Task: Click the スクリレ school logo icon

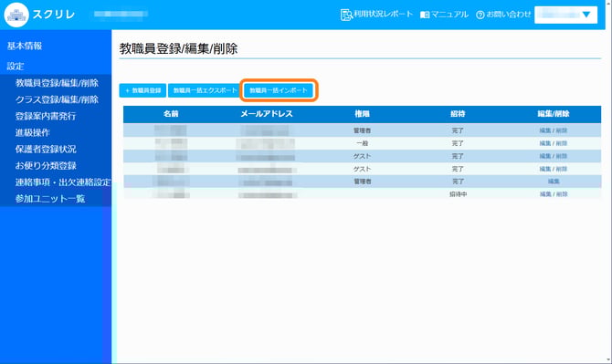Action: point(16,15)
